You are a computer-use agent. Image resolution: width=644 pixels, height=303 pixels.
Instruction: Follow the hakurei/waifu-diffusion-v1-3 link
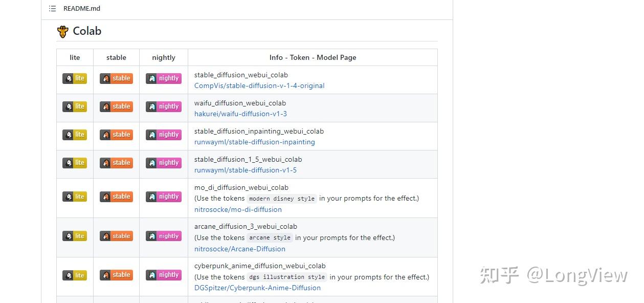[240, 114]
